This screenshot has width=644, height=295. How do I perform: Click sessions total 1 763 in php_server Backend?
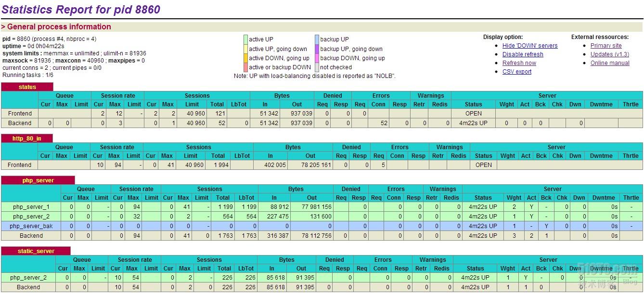pyautogui.click(x=224, y=236)
